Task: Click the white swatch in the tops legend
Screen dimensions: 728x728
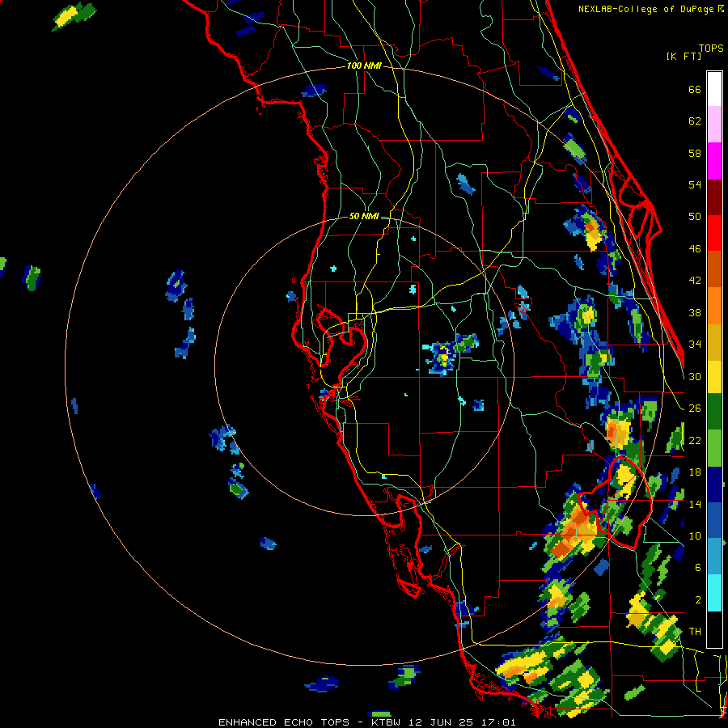Action: [x=714, y=89]
